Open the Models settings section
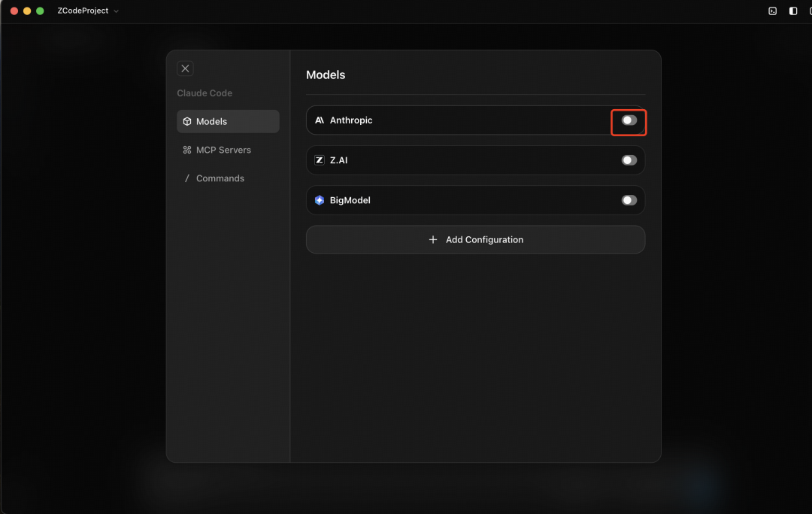Image resolution: width=812 pixels, height=514 pixels. [228, 121]
